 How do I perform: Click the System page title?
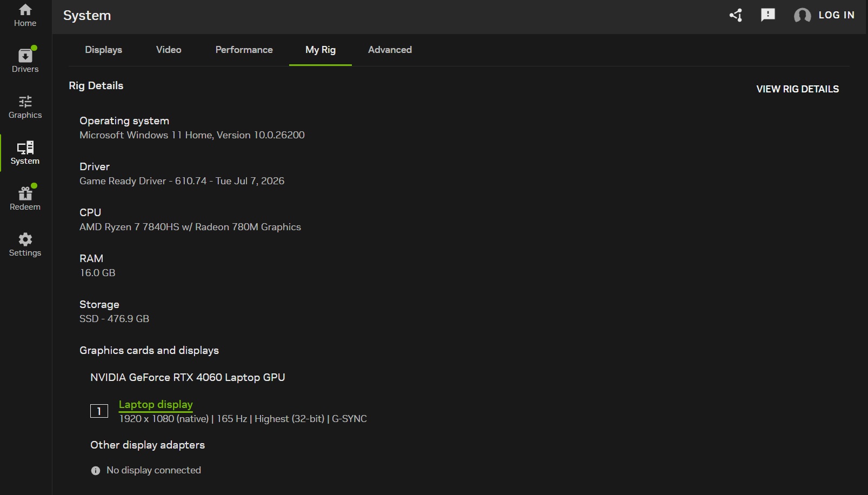click(x=87, y=16)
